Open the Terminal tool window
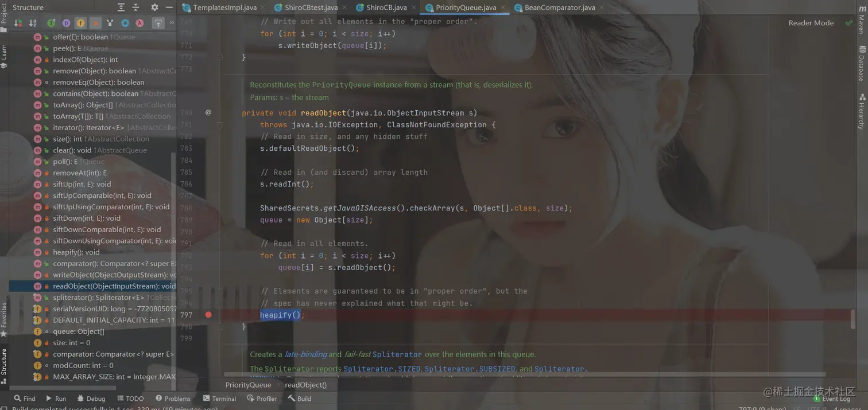 tap(219, 399)
